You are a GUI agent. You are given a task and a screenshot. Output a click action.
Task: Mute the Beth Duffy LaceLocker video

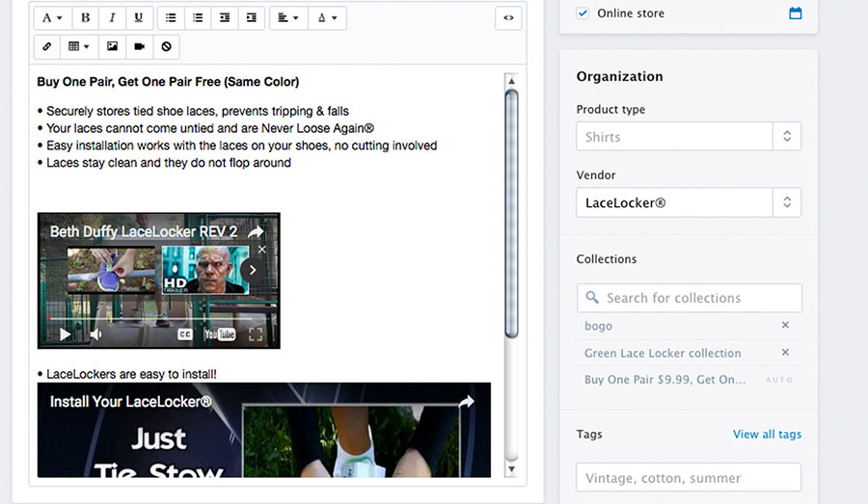tap(95, 334)
